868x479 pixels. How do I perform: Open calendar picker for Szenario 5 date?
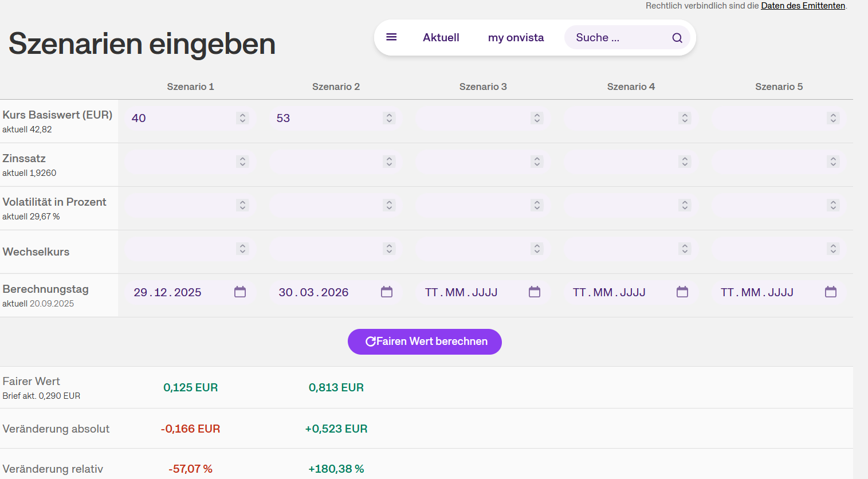(830, 292)
